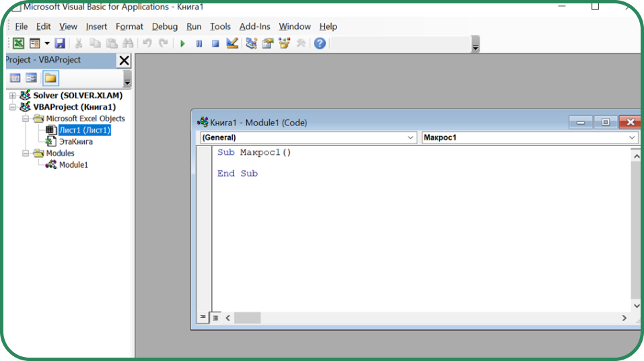The image size is (644, 361).
Task: Click the Break pause icon
Action: pos(199,44)
